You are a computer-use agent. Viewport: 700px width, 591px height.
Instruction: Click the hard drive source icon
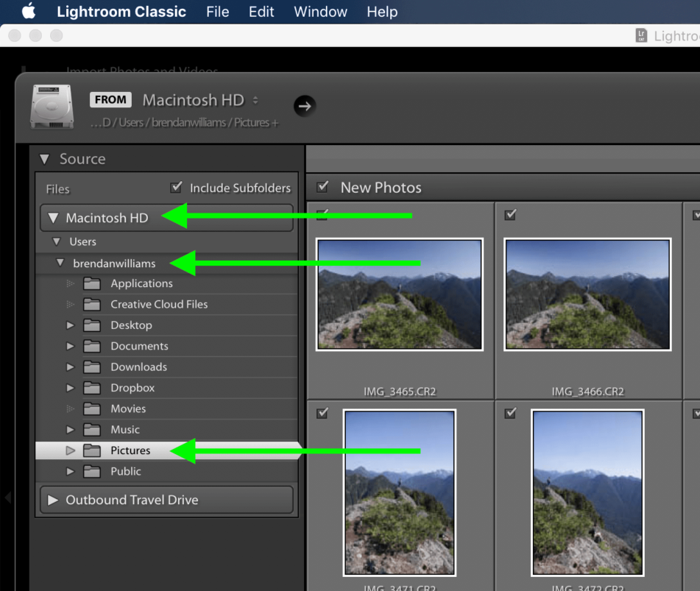52,105
